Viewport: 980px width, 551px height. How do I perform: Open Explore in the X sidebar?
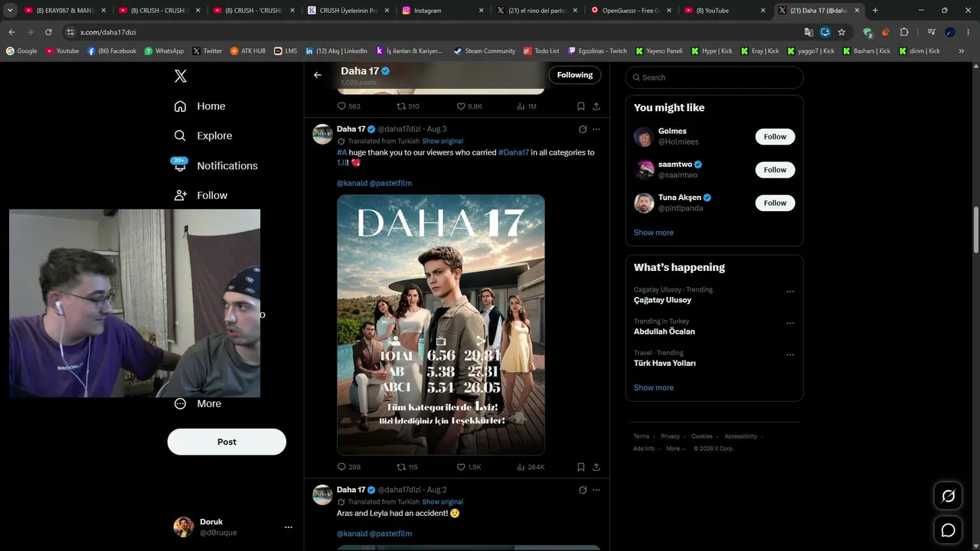coord(203,135)
